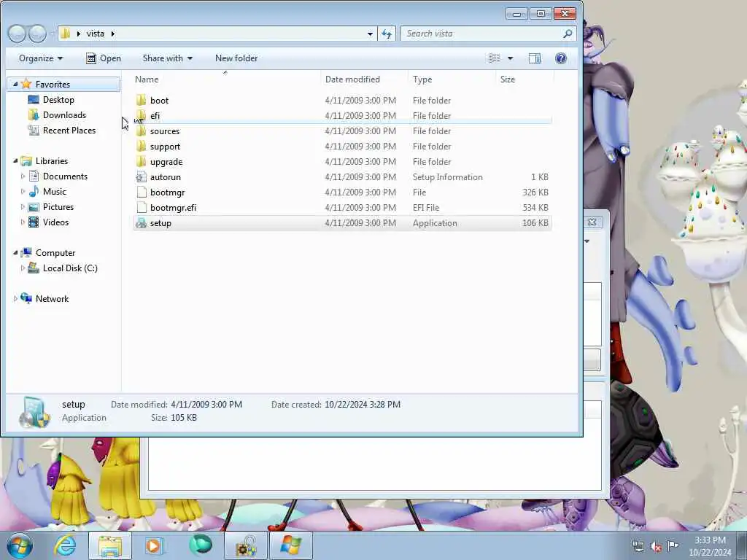This screenshot has height=560, width=747.
Task: Open Help with the question mark icon
Action: pyautogui.click(x=561, y=58)
